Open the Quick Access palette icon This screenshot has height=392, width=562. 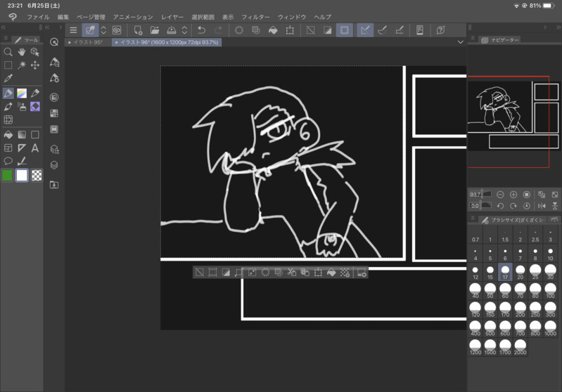[x=54, y=42]
